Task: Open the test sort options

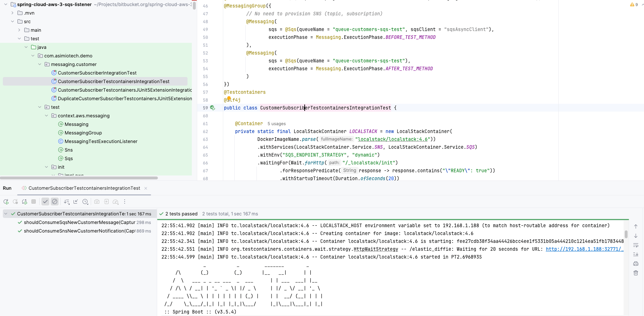Action: click(67, 202)
